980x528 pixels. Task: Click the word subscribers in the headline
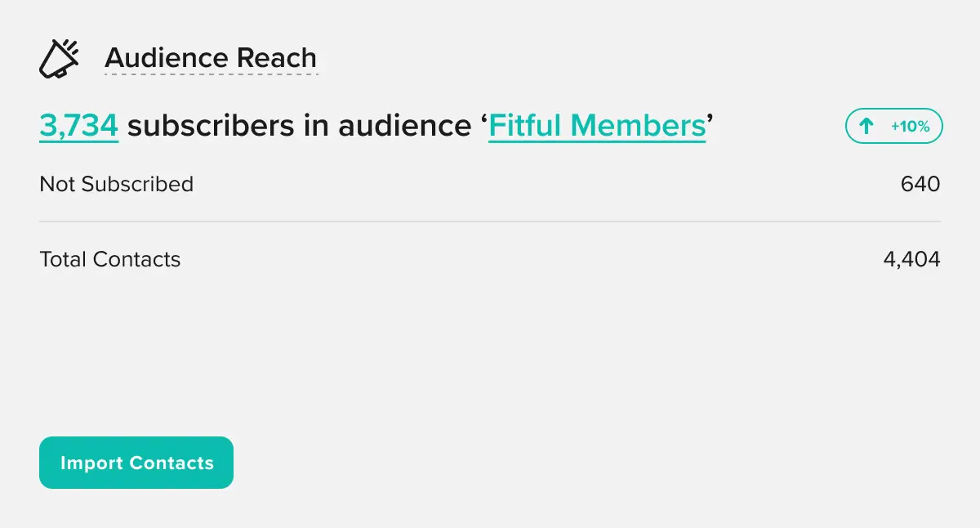pos(211,126)
